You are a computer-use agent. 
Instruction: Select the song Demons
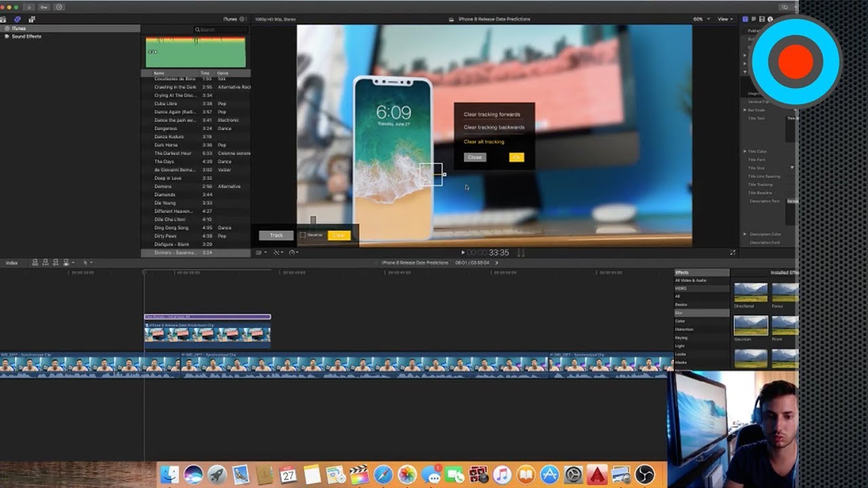(195, 186)
